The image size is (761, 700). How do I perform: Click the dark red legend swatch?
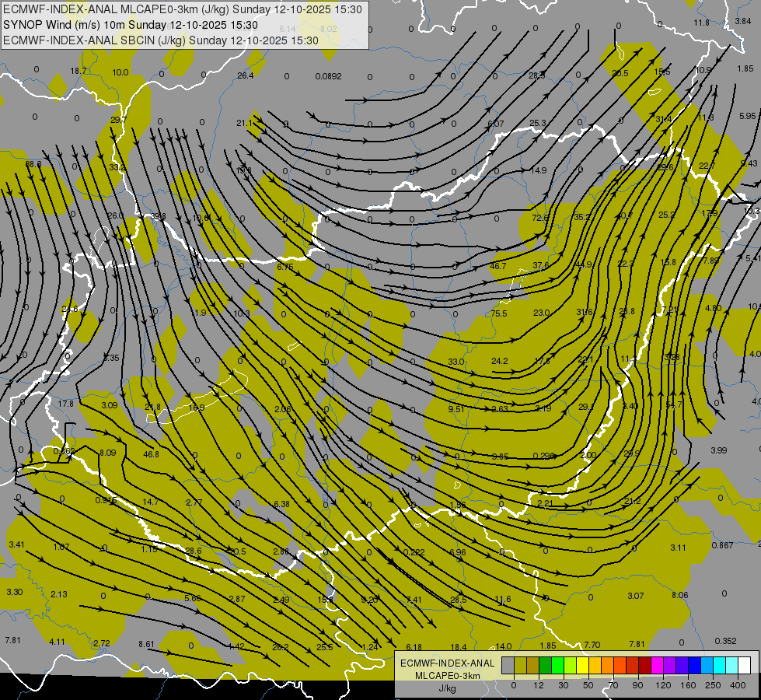coord(644,666)
